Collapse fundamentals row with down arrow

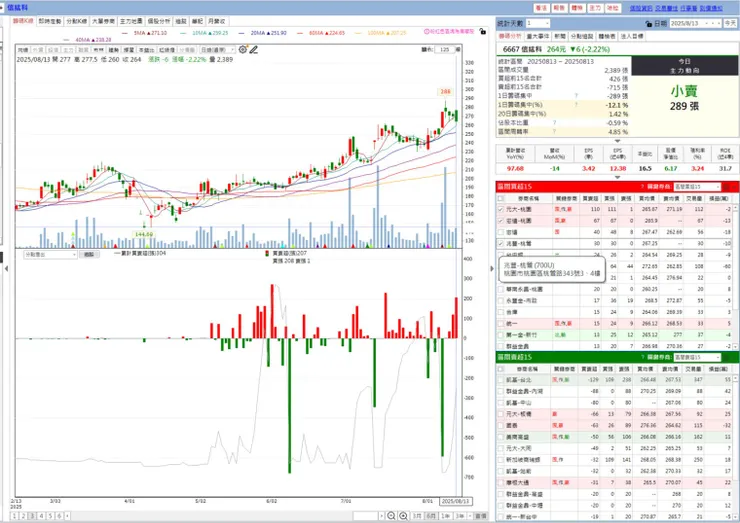(x=617, y=177)
